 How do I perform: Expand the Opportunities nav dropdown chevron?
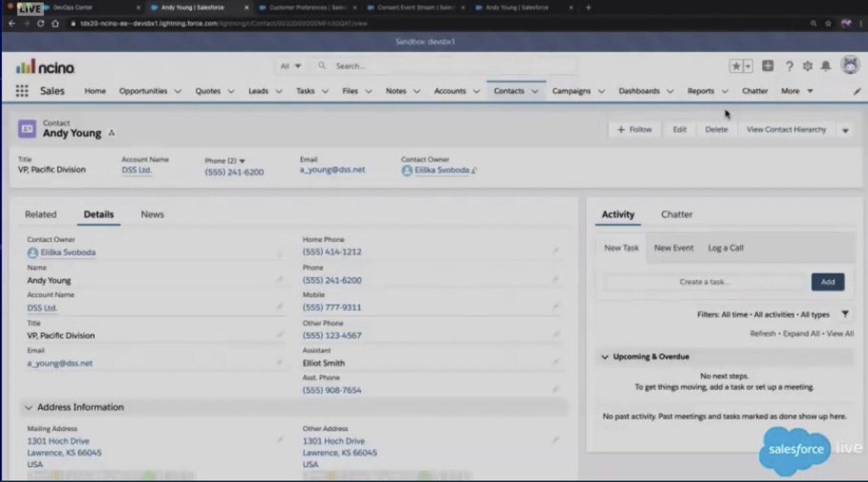176,92
